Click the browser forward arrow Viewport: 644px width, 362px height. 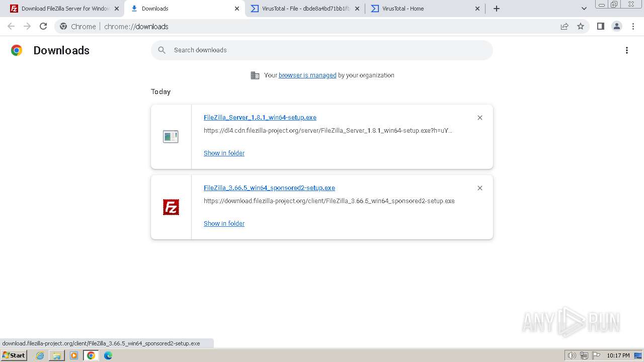pos(27,26)
